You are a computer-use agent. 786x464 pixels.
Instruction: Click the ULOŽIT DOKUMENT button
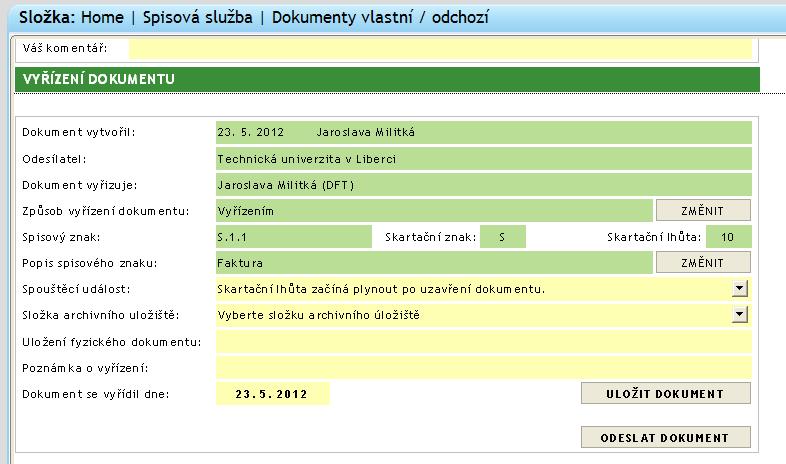click(665, 393)
